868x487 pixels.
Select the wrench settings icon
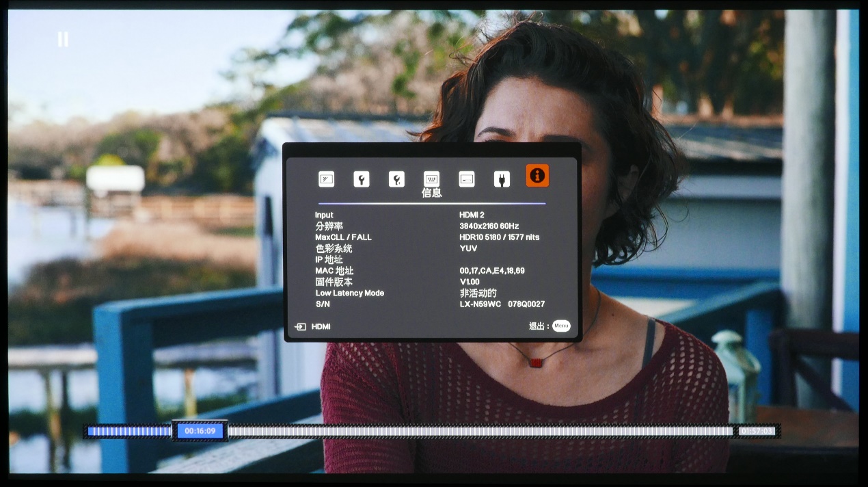(361, 179)
